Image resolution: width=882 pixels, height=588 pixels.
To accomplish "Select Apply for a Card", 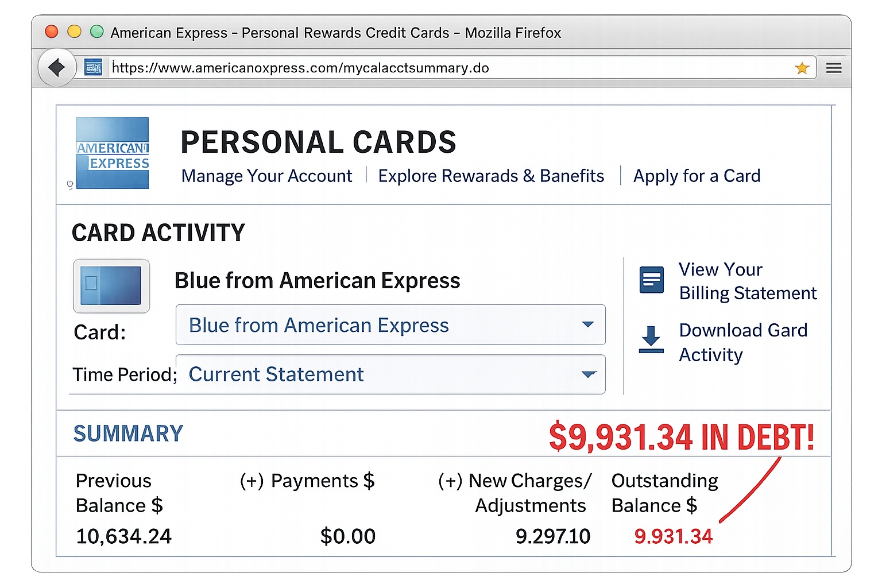I will pos(697,176).
